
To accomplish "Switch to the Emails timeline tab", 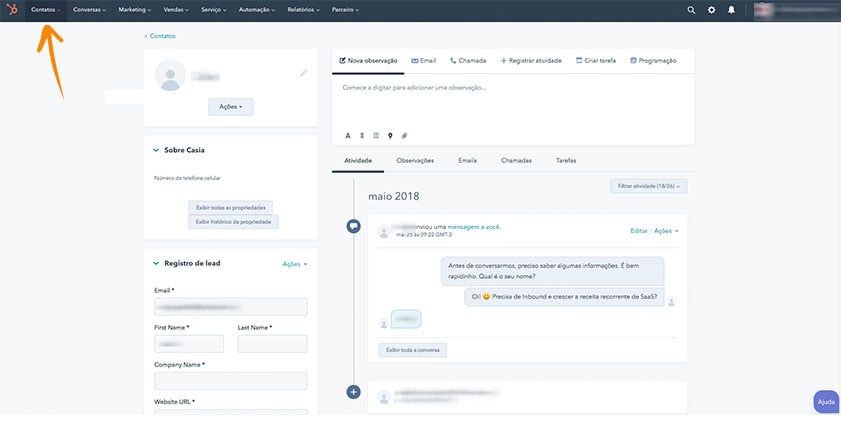I will click(468, 160).
